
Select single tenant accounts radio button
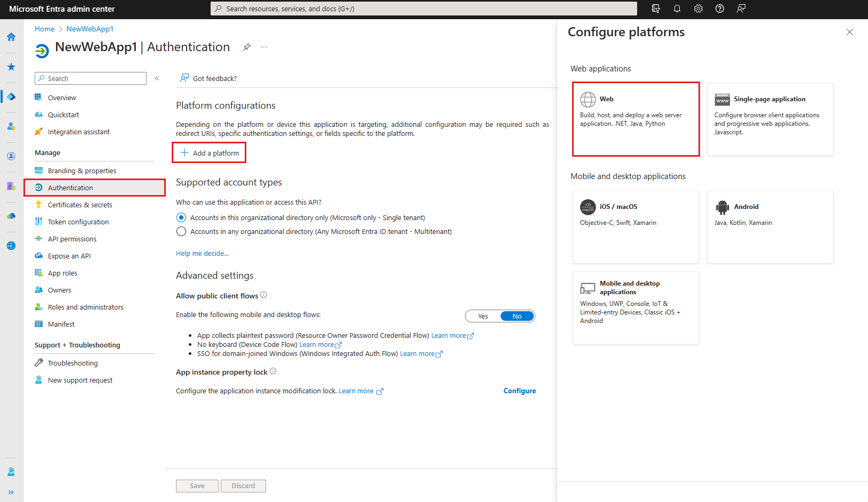181,217
